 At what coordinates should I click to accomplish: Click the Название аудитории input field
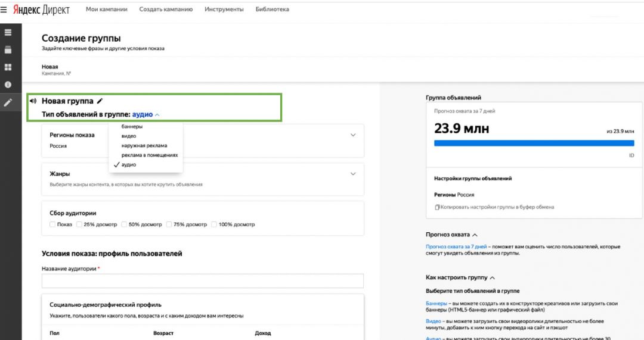tap(202, 281)
